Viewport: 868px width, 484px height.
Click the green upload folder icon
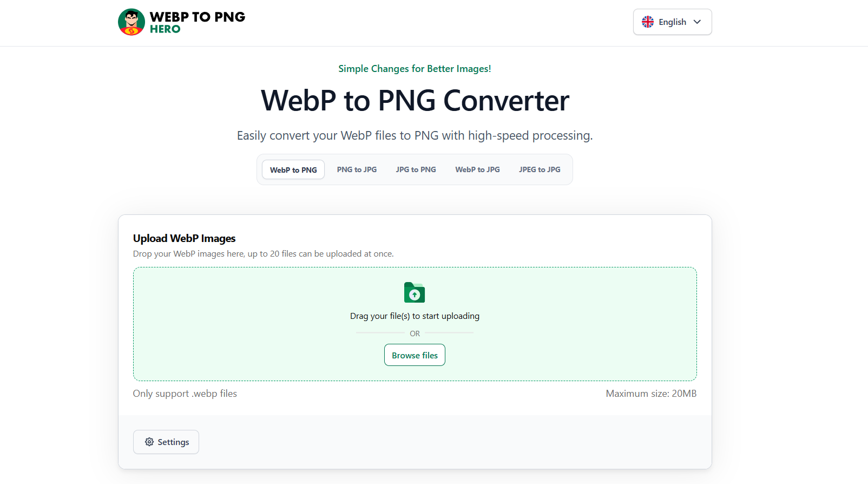click(x=415, y=293)
